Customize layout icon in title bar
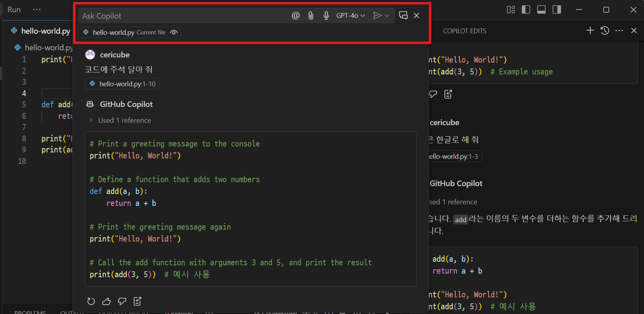Image resolution: width=644 pixels, height=314 pixels. tap(511, 10)
